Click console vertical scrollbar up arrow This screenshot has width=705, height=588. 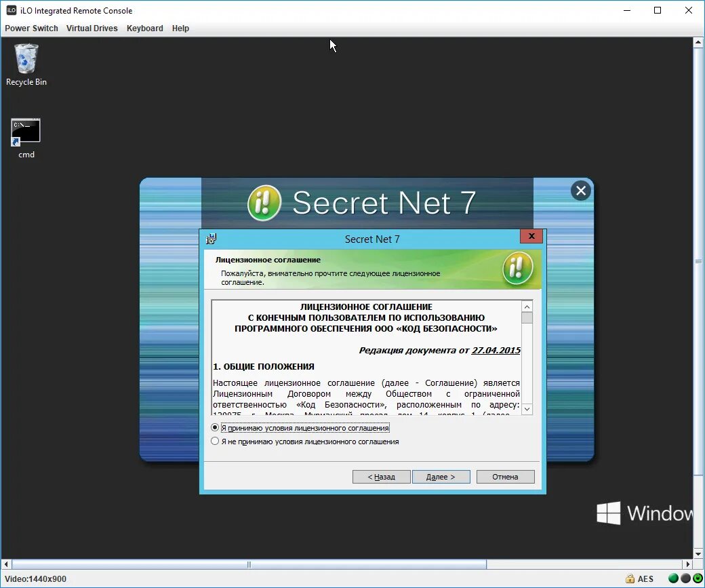698,42
